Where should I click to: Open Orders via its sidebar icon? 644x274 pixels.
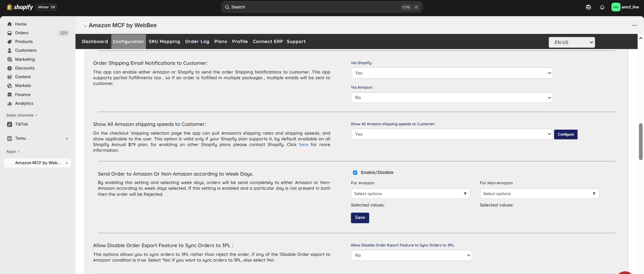tap(9, 33)
